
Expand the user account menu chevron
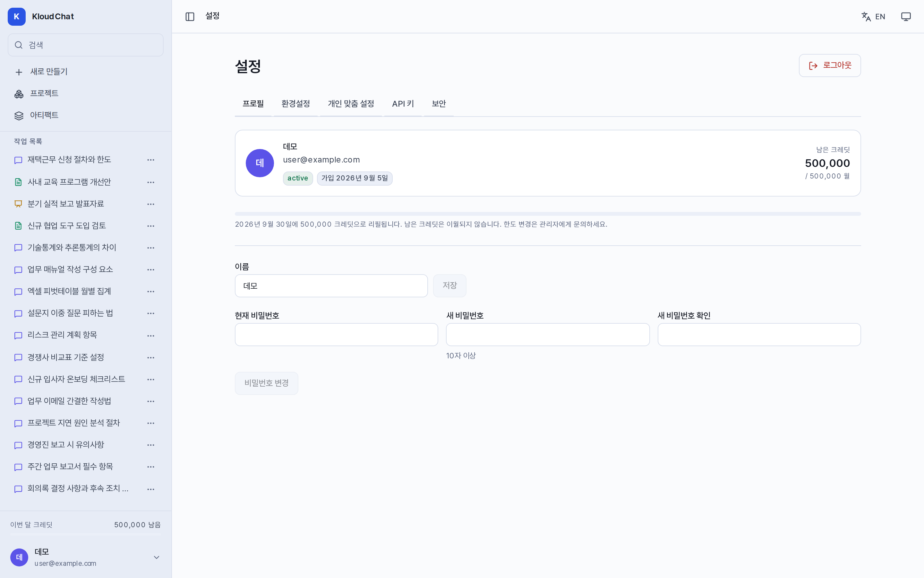coord(157,557)
